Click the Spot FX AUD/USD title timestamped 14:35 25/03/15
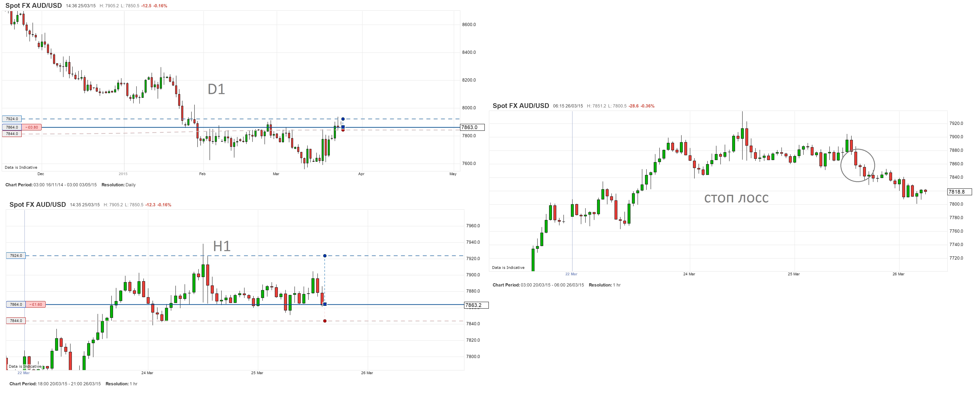This screenshot has width=980, height=398. click(38, 205)
